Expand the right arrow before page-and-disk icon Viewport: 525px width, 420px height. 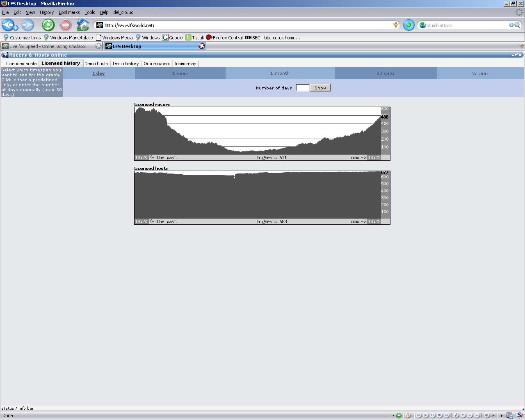point(502,415)
